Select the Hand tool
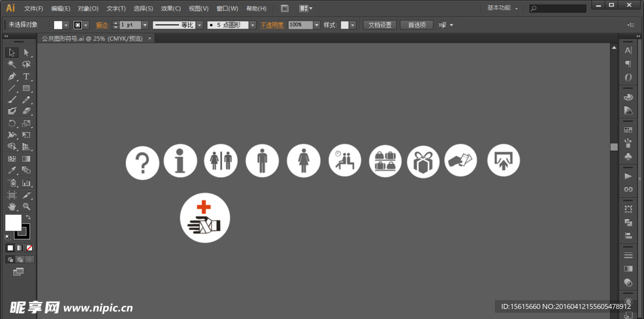This screenshot has height=319, width=644. (x=12, y=206)
